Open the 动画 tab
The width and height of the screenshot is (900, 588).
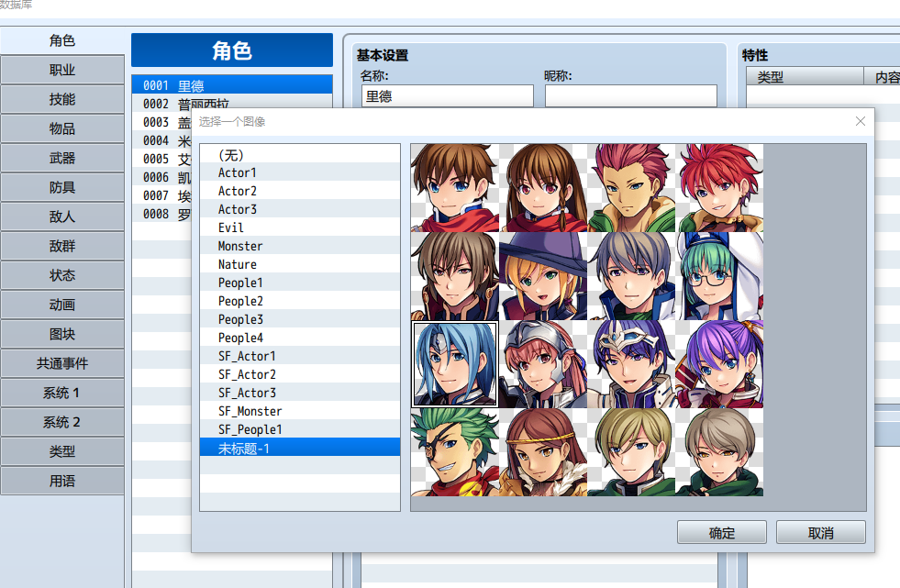click(62, 305)
